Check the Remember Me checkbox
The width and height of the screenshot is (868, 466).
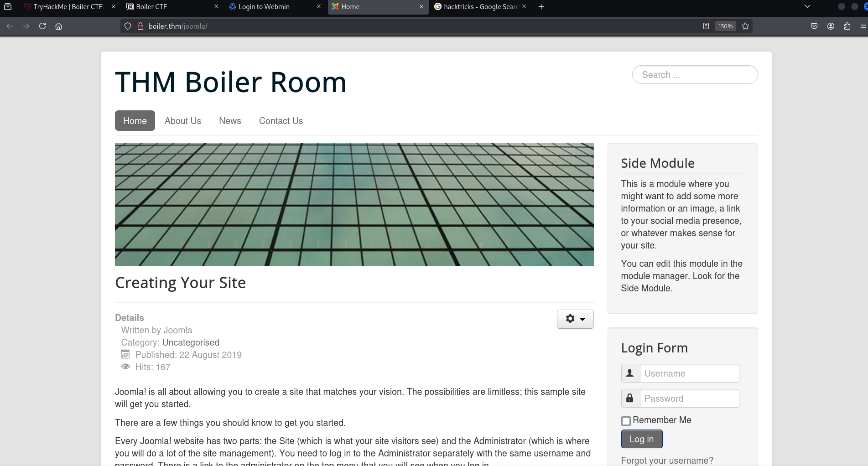tap(626, 421)
